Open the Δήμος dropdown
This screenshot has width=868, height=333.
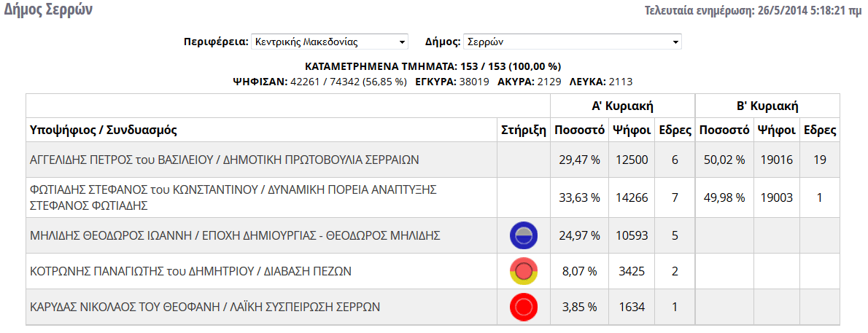point(572,42)
